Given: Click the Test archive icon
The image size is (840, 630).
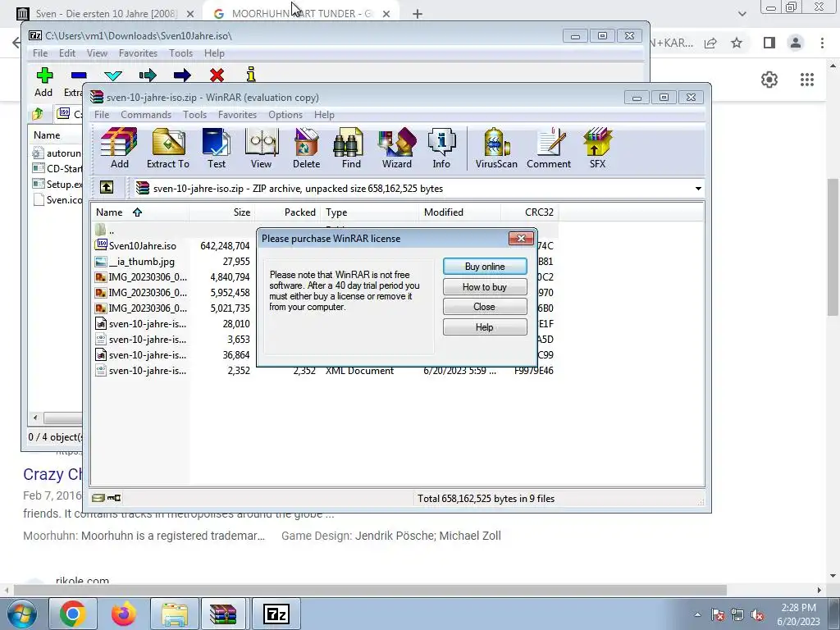Looking at the screenshot, I should click(x=217, y=148).
